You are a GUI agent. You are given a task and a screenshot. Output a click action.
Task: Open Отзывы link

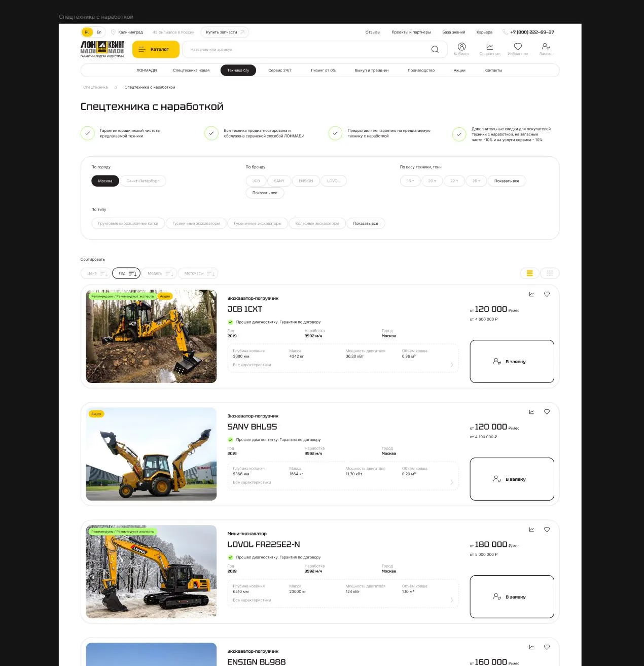click(373, 32)
